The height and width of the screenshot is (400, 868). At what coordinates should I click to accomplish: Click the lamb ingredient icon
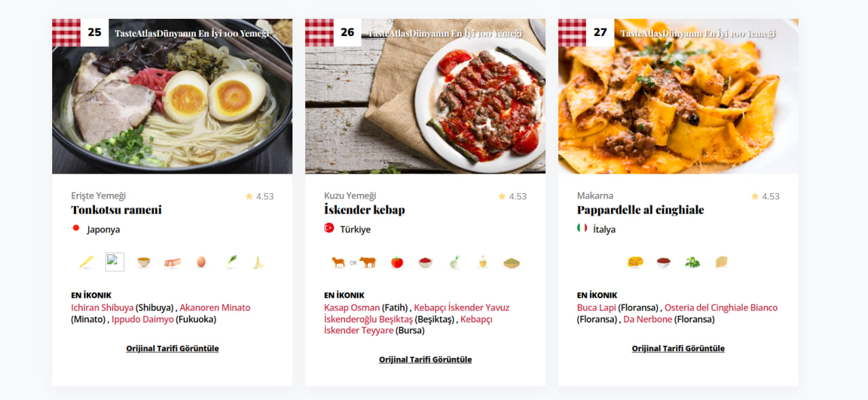[338, 262]
